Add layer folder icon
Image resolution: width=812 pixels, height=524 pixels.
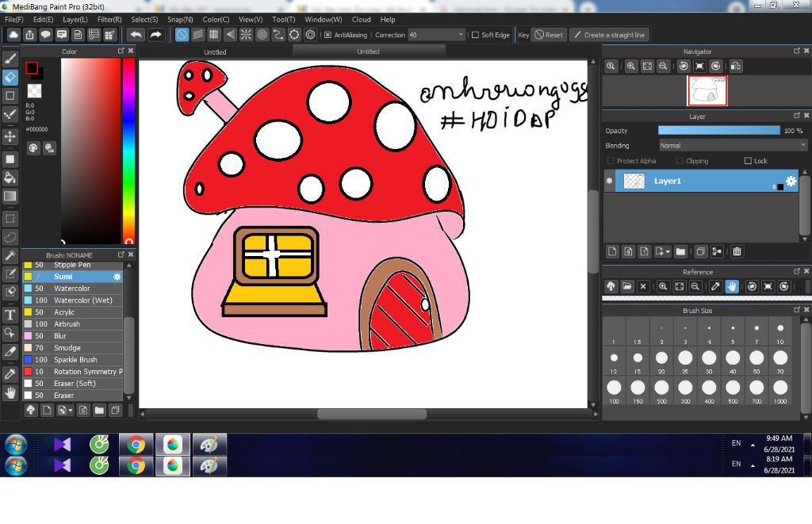(680, 251)
